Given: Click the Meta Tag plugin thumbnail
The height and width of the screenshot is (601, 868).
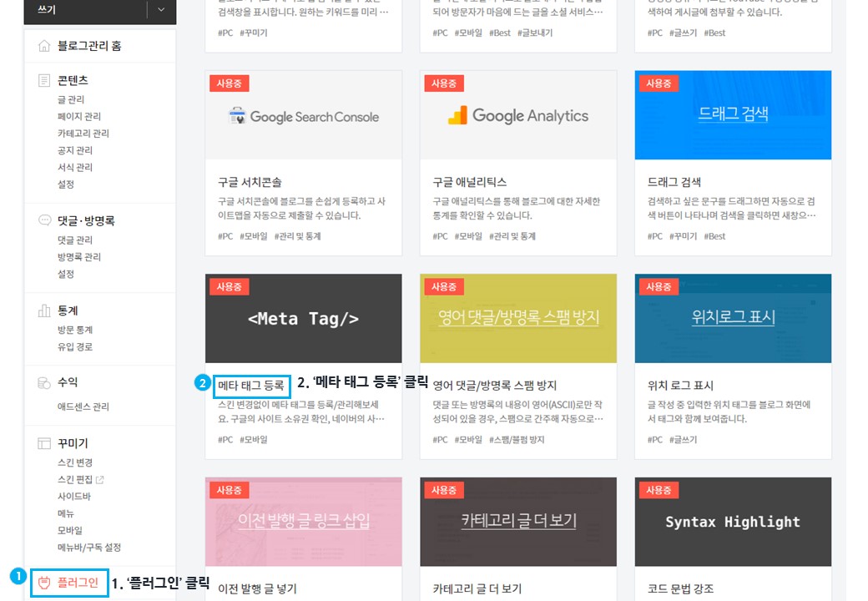Looking at the screenshot, I should tap(303, 318).
